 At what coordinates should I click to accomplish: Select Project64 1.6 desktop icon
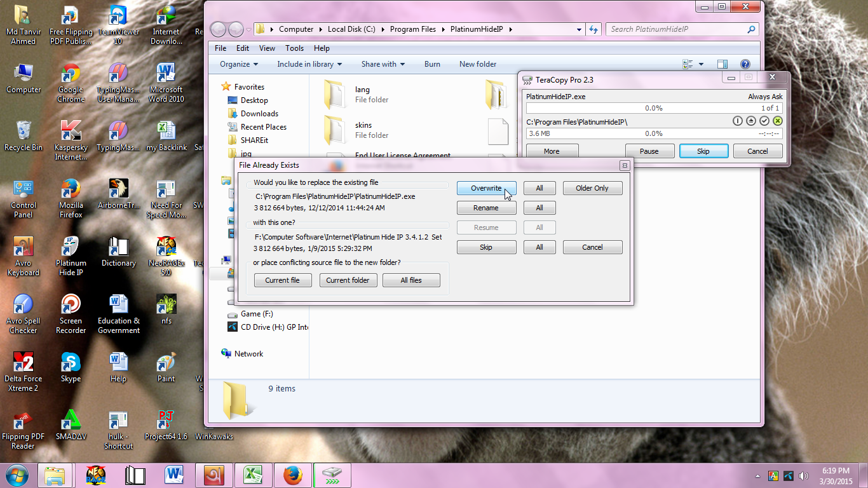point(166,425)
